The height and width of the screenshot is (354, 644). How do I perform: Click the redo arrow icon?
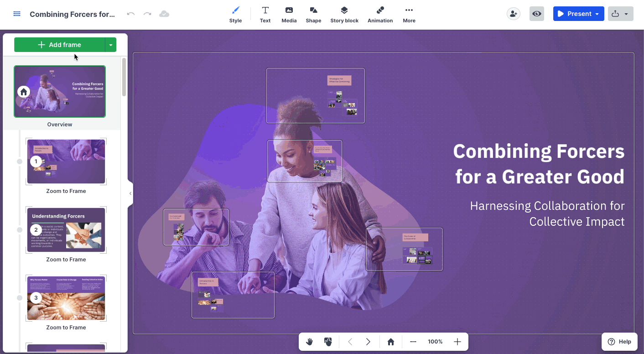pyautogui.click(x=147, y=14)
